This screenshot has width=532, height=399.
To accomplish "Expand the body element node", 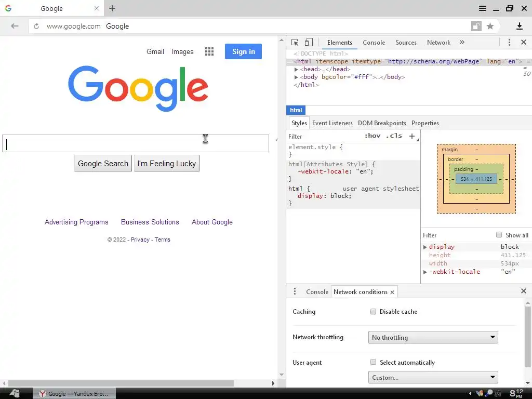I will point(296,77).
